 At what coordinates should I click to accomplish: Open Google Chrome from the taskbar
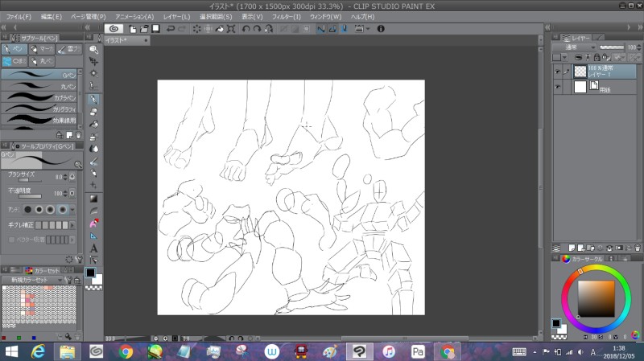click(126, 351)
